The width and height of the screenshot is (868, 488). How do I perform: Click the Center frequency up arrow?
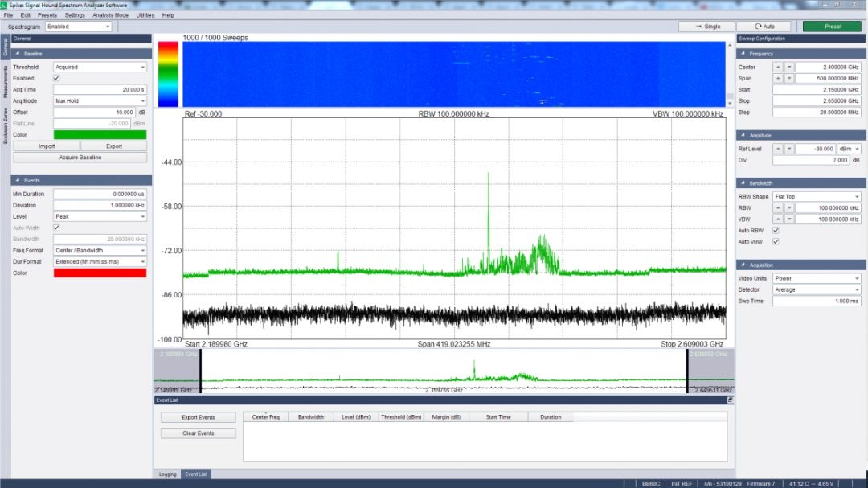pyautogui.click(x=778, y=68)
